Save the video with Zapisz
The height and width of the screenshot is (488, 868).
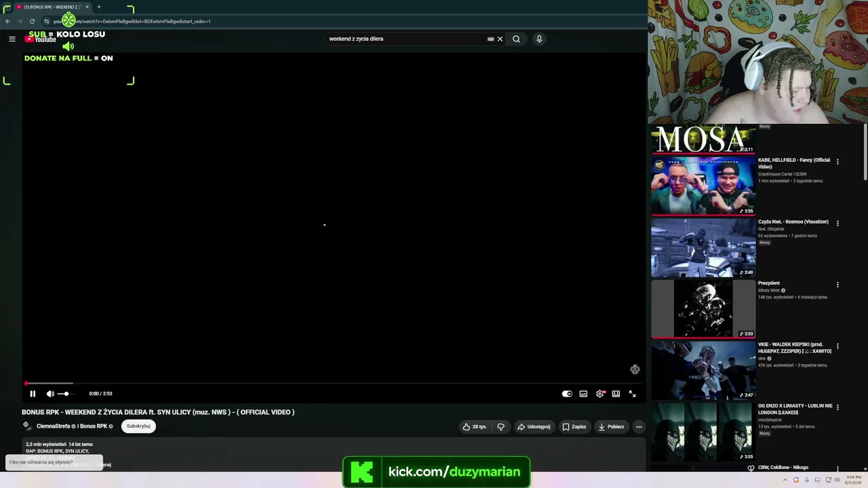pos(574,427)
